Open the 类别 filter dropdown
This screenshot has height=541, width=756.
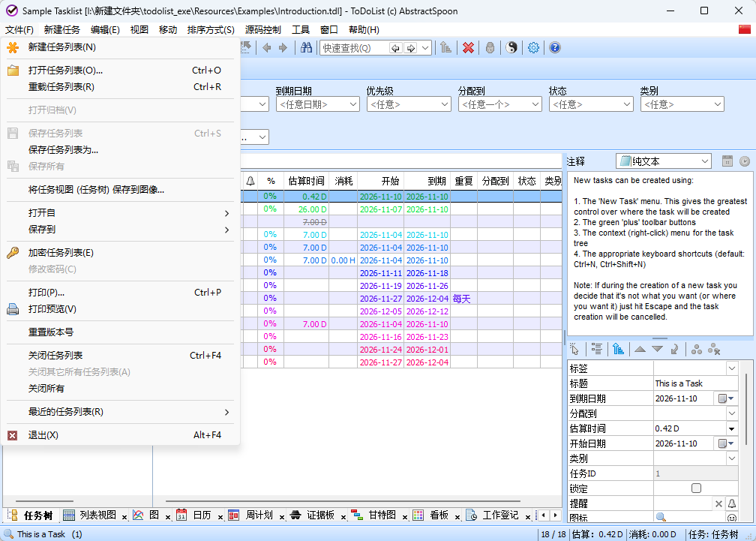682,104
